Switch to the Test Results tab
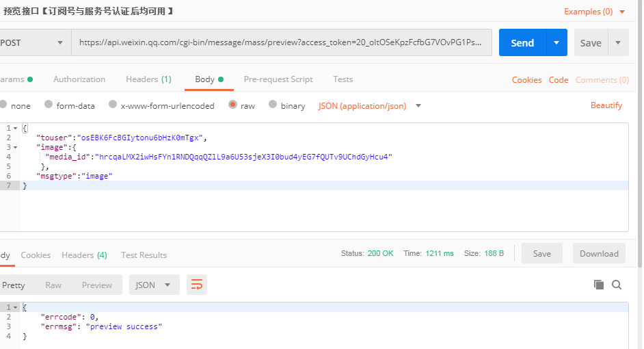The width and height of the screenshot is (644, 349). coord(144,255)
